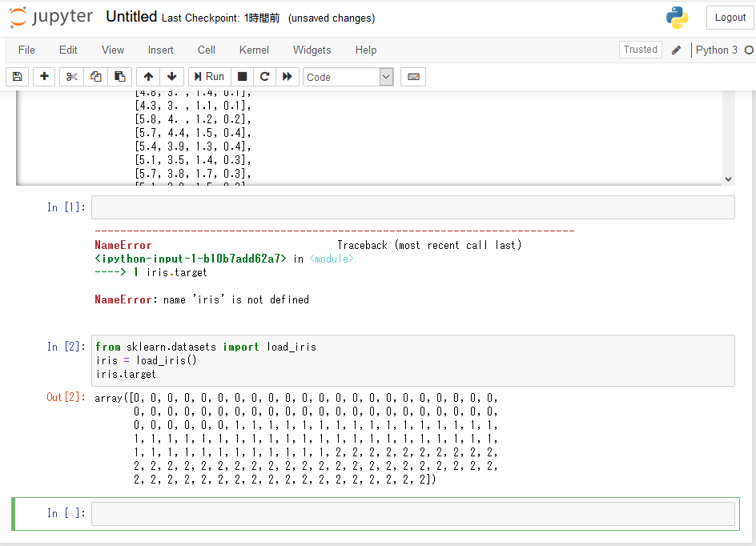
Task: Click the [5.1, 3.5, 1.4, 0.3] output row
Action: click(x=193, y=160)
